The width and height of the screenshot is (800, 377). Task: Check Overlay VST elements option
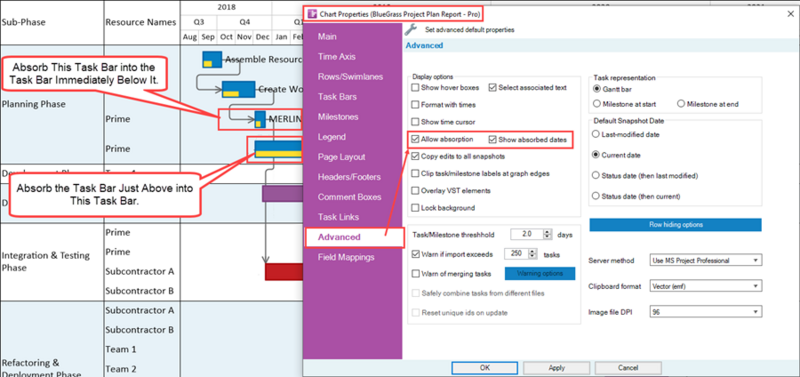tap(415, 191)
